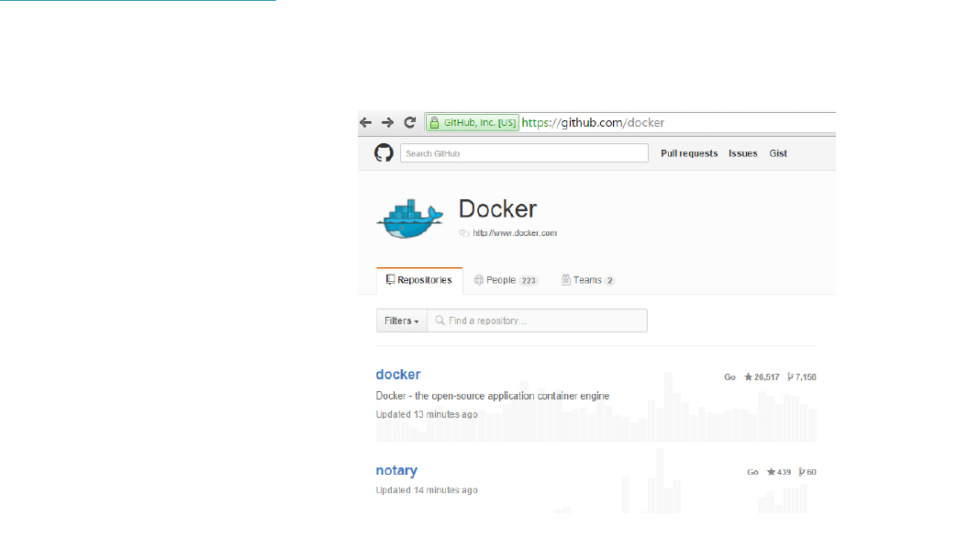Focus the Search GitHub field
Screen dimensions: 980x551
point(524,153)
